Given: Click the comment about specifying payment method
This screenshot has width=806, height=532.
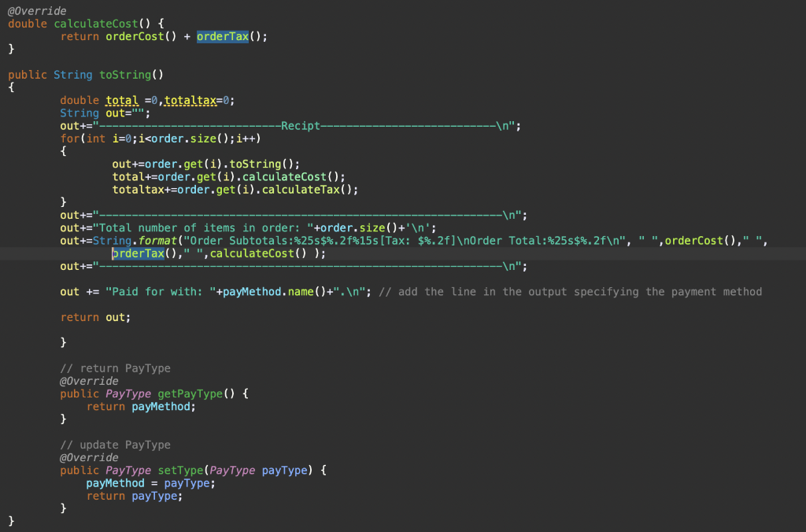Looking at the screenshot, I should click(x=570, y=292).
